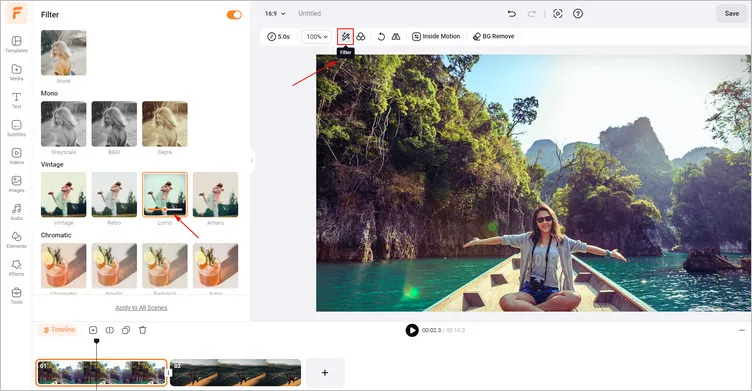Select the fourth Chromatic-row filter thumbnail
752x391 pixels.
coord(215,266)
